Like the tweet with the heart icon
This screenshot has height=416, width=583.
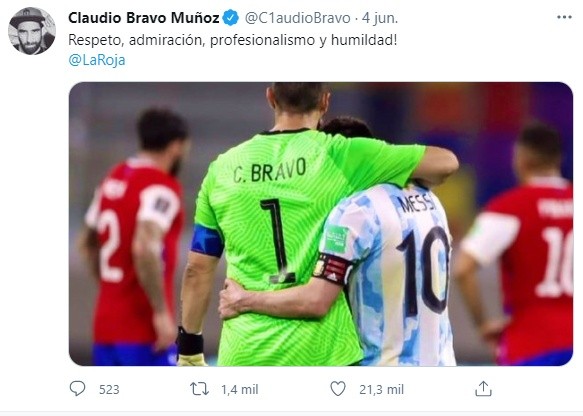click(338, 389)
